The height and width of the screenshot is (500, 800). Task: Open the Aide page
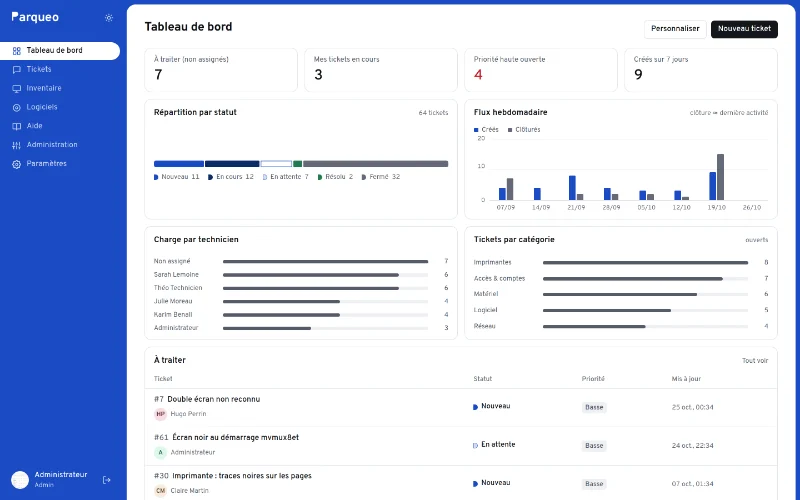[x=60, y=126]
